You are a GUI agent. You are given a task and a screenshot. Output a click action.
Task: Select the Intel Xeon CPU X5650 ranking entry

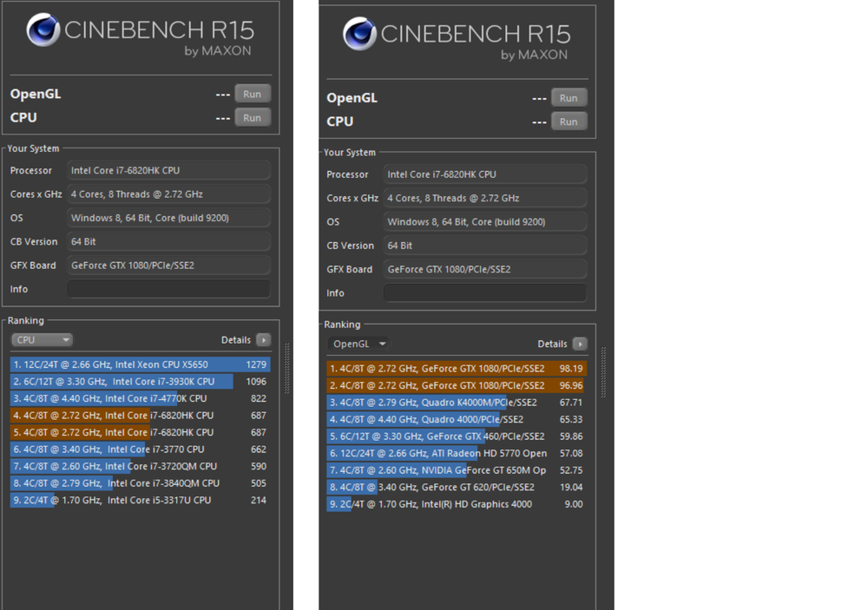(x=139, y=364)
